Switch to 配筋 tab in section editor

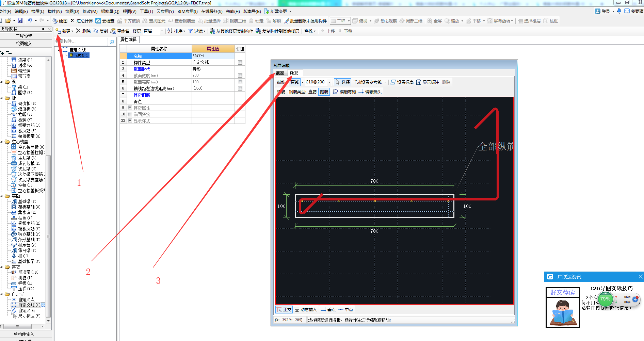294,73
